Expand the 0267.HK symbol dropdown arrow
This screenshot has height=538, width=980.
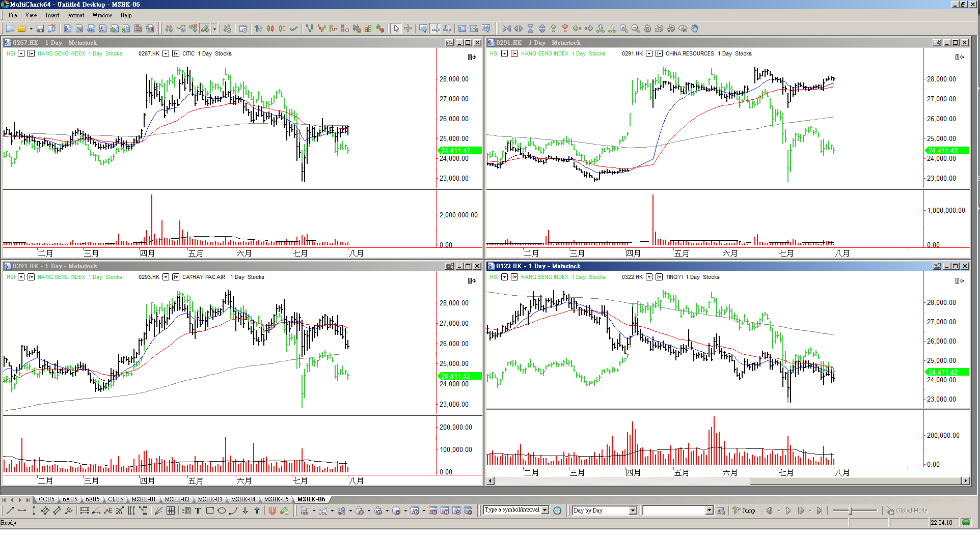click(166, 53)
